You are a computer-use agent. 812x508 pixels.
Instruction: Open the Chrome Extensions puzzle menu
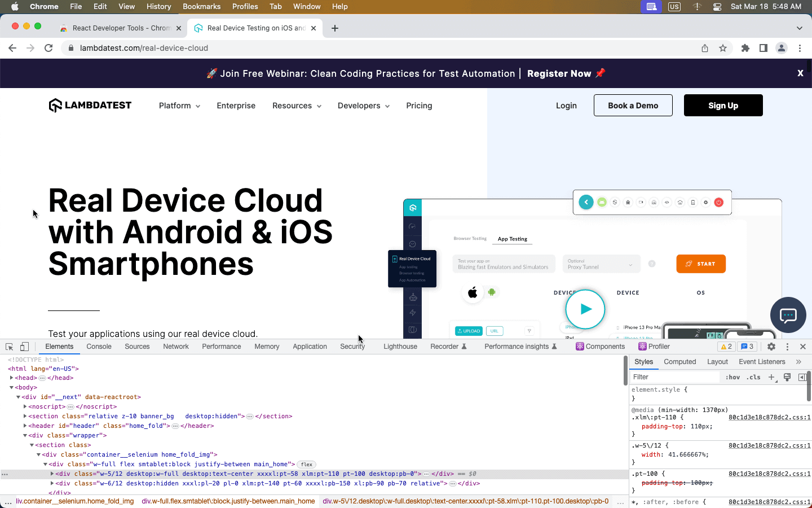[x=745, y=48]
